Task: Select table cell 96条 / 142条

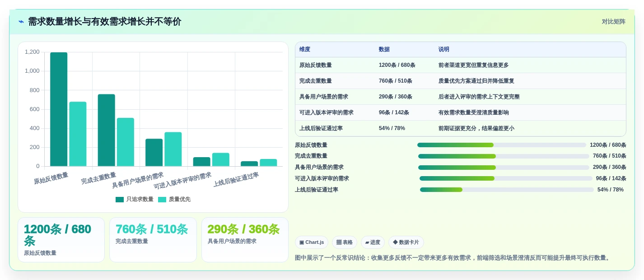Action: (394, 112)
